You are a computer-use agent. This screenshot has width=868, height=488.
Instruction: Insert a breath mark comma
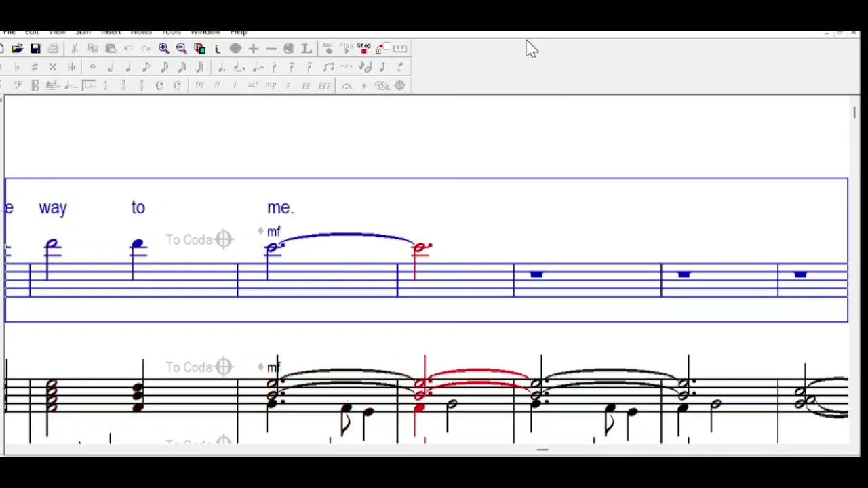click(364, 86)
